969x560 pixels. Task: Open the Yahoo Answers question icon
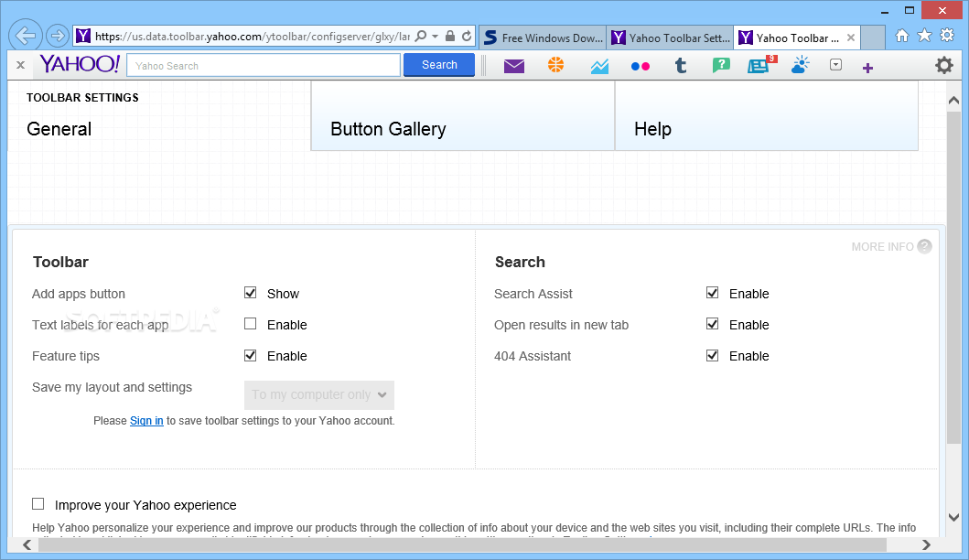720,66
